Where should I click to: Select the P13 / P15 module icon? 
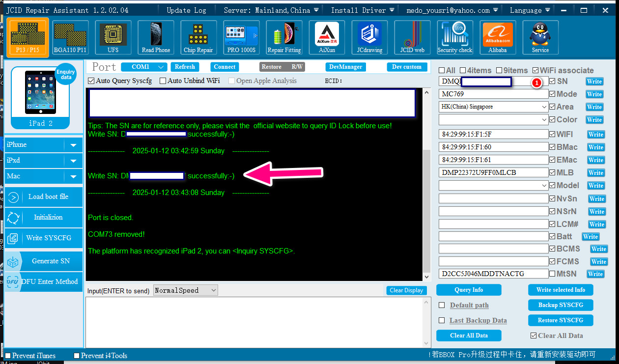(28, 37)
